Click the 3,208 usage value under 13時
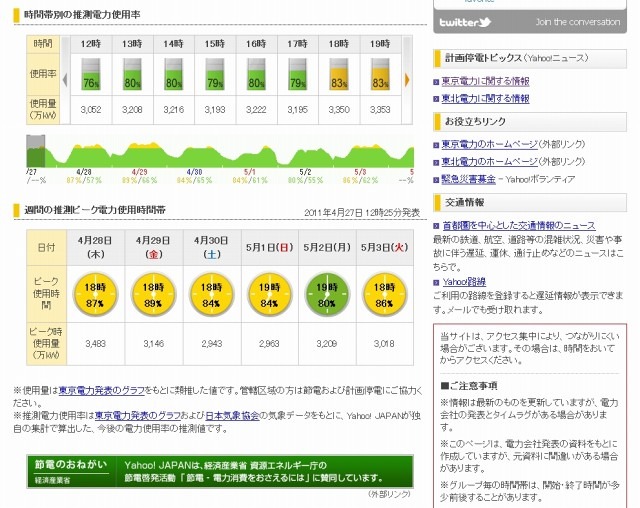Screen dimensions: 640x508 coord(132,110)
